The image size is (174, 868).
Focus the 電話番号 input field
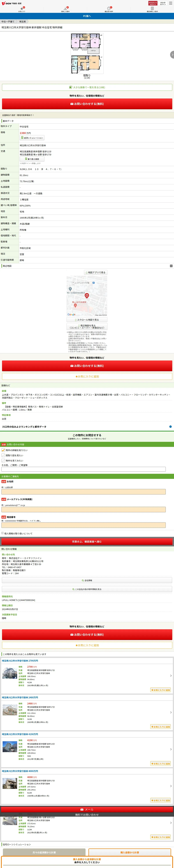click(x=84, y=525)
